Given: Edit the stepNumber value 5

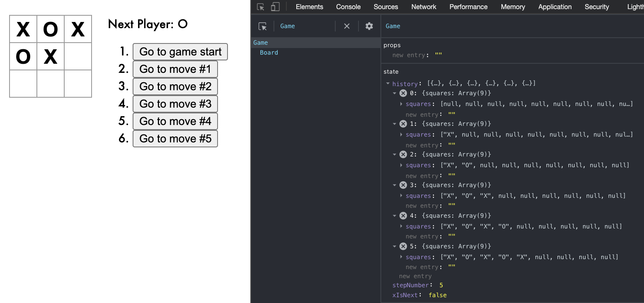Looking at the screenshot, I should point(441,285).
